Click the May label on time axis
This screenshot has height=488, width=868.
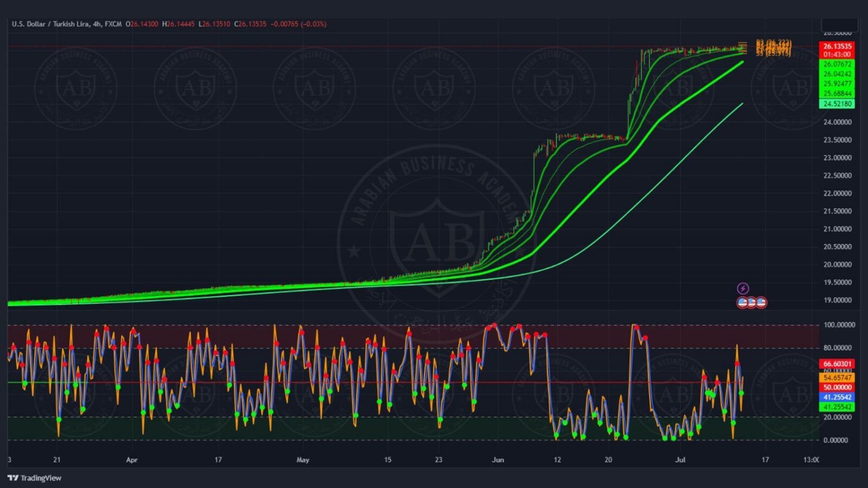coord(303,460)
